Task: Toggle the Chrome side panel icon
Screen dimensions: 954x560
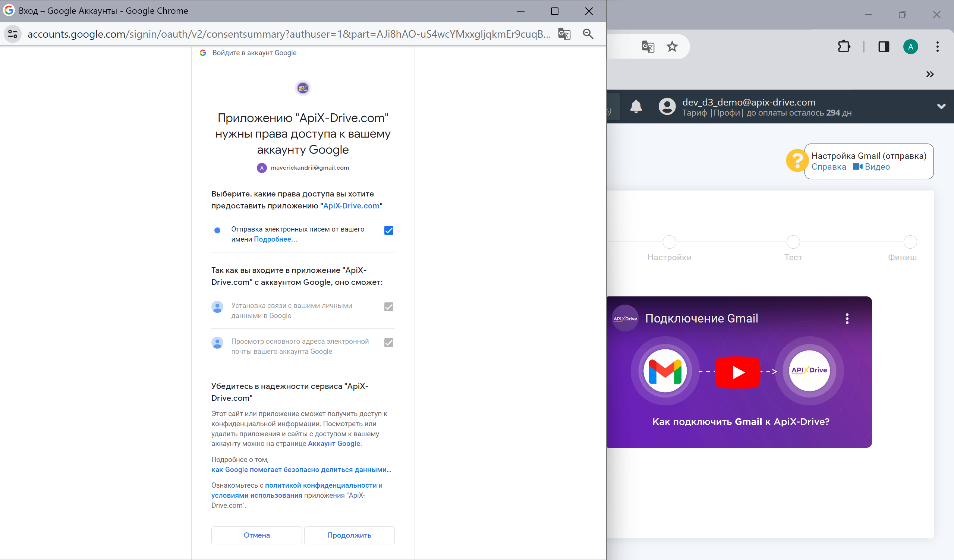Action: coord(884,47)
